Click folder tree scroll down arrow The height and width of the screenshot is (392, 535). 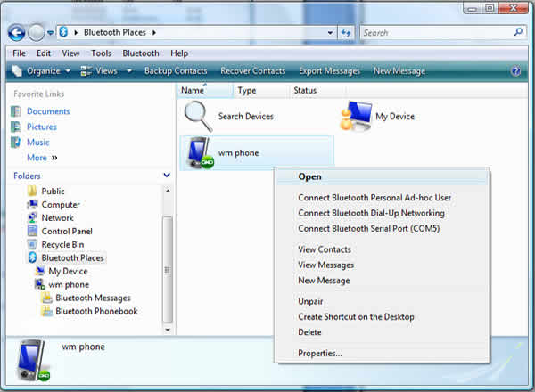(168, 330)
